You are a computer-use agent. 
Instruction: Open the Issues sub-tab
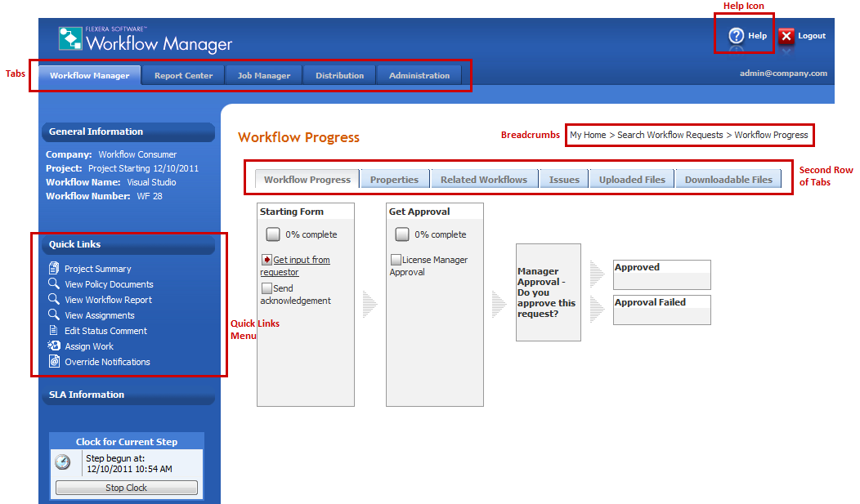[564, 179]
